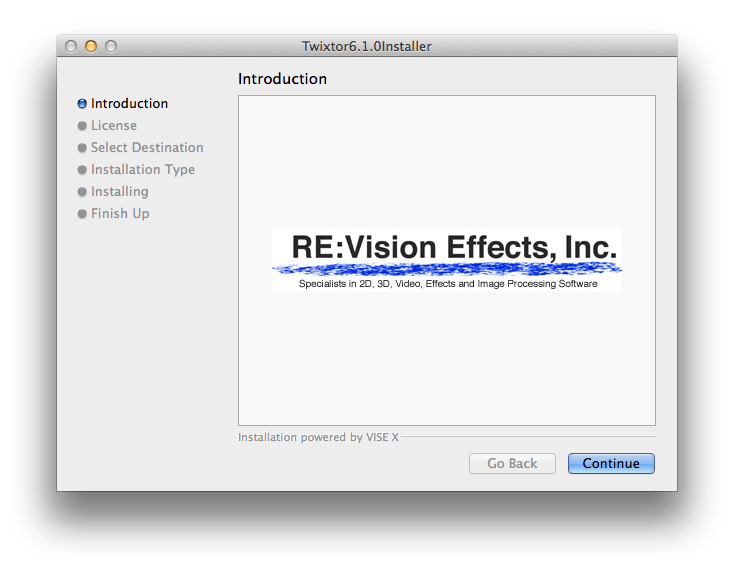Click the Continue button
Image resolution: width=734 pixels, height=570 pixels.
[611, 463]
